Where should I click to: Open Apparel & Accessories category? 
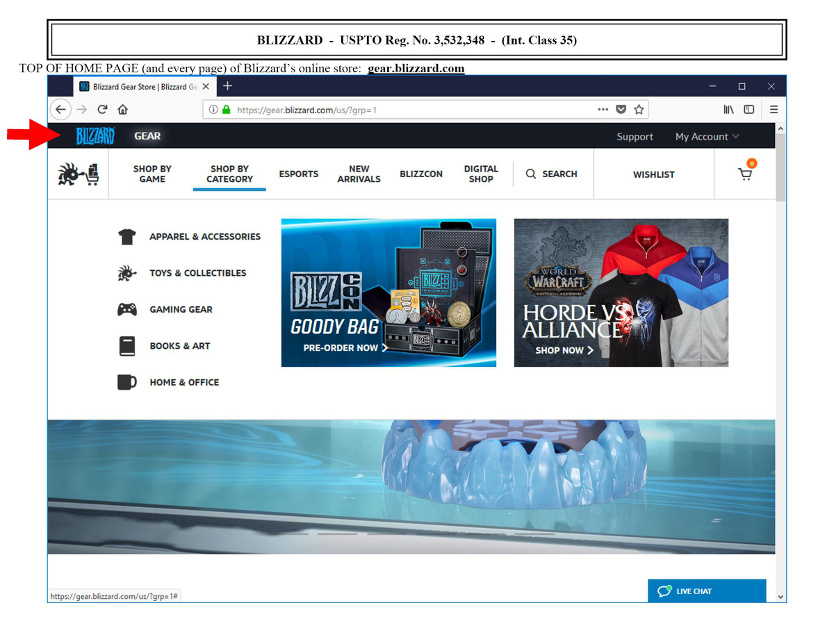point(204,237)
